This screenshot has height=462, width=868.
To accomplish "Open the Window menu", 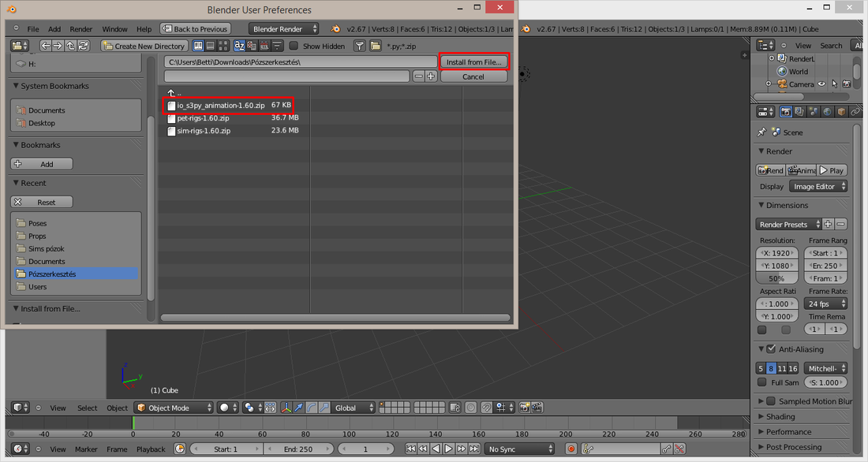I will coord(114,28).
